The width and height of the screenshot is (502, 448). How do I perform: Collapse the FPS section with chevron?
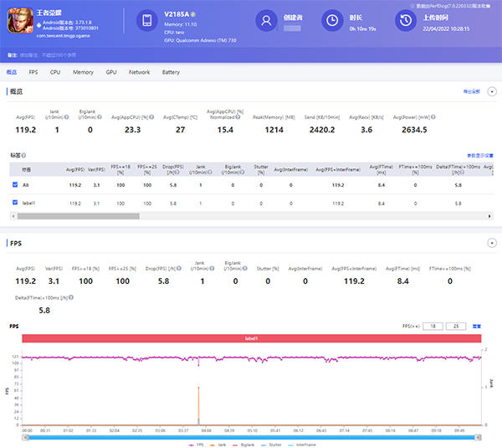(491, 243)
